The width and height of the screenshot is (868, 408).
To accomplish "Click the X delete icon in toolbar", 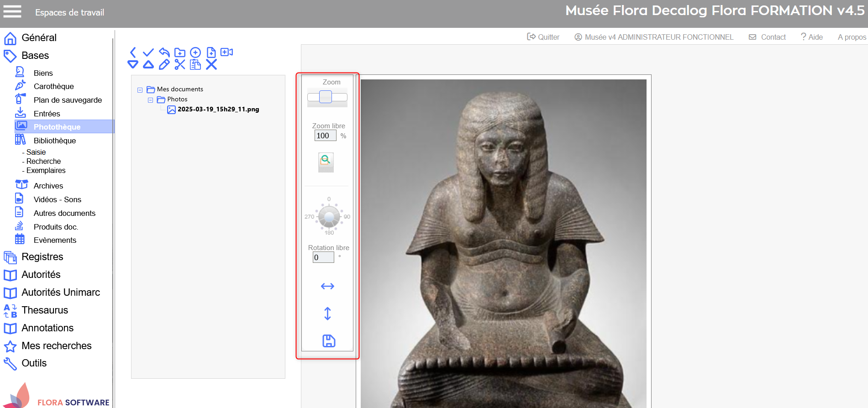I will click(211, 65).
